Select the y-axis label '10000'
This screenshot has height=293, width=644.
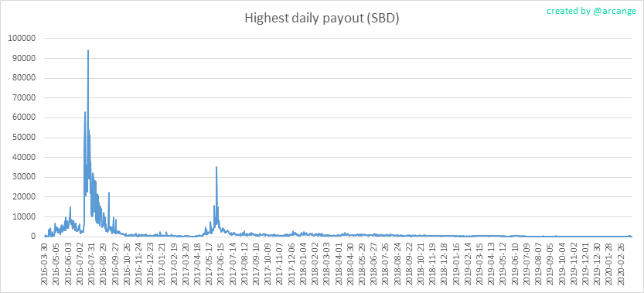pos(25,217)
